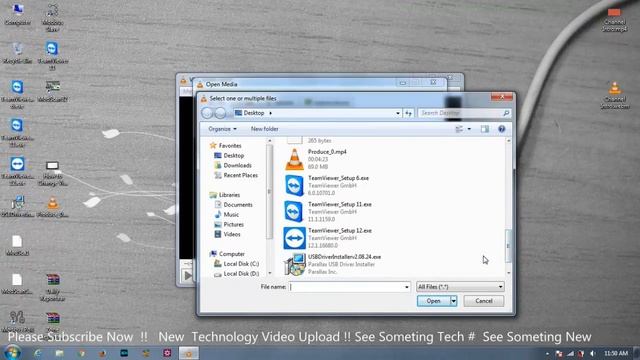Image resolution: width=640 pixels, height=360 pixels.
Task: Open views dropdown arrow
Action: click(469, 129)
